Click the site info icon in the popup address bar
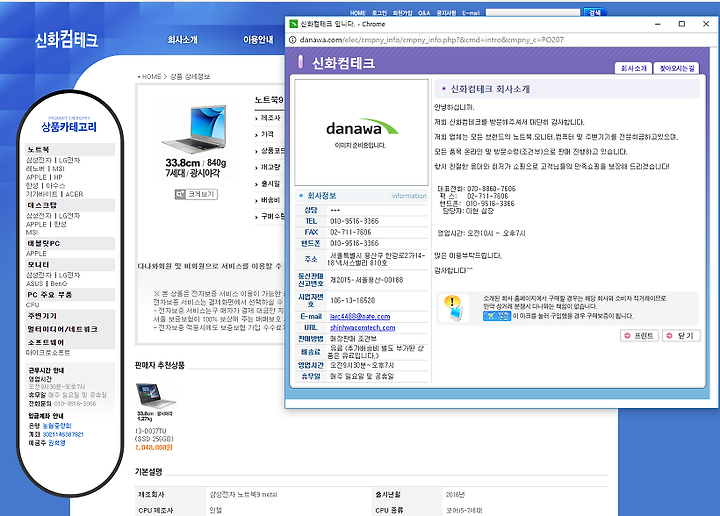Viewport: 720px width, 516px height. (x=292, y=40)
